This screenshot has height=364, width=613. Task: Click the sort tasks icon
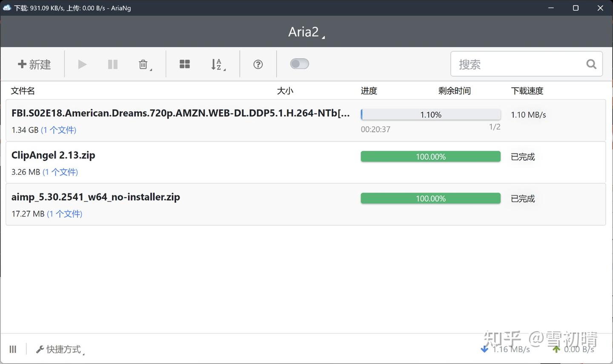[216, 64]
